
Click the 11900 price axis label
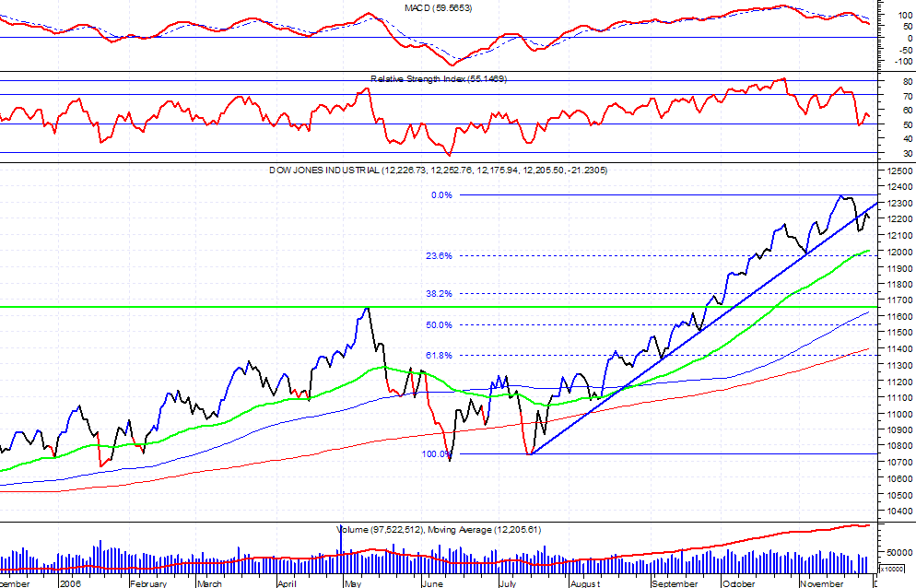point(898,268)
